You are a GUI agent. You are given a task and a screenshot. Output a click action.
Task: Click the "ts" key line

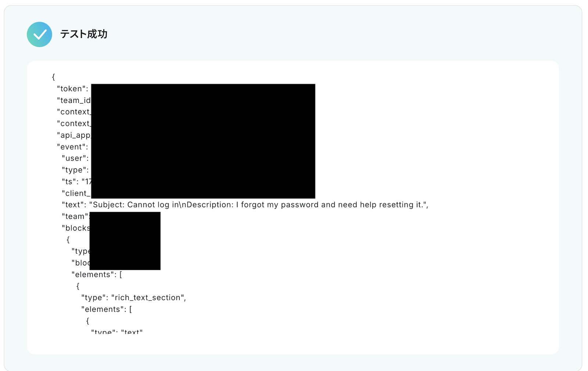click(77, 182)
